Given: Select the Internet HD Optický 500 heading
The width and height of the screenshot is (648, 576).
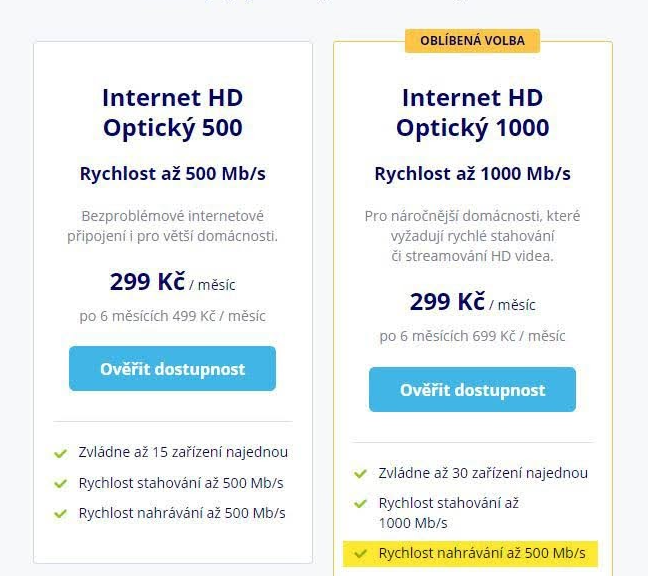Looking at the screenshot, I should [173, 112].
